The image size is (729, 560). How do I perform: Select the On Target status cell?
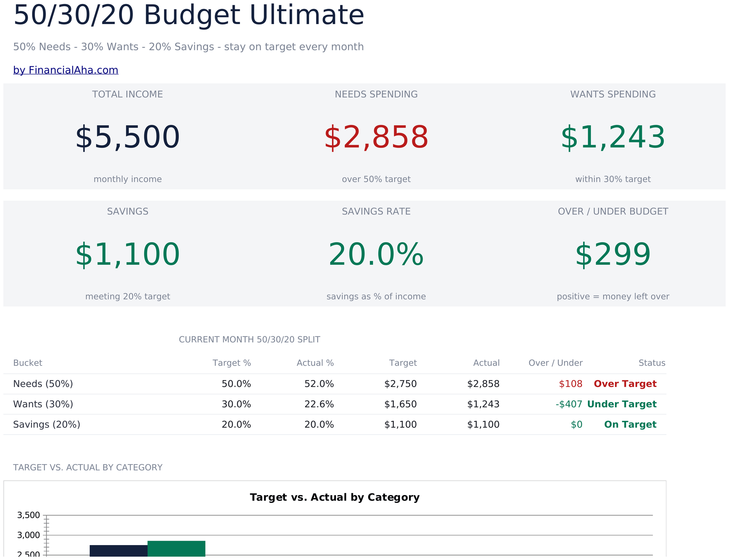click(630, 425)
